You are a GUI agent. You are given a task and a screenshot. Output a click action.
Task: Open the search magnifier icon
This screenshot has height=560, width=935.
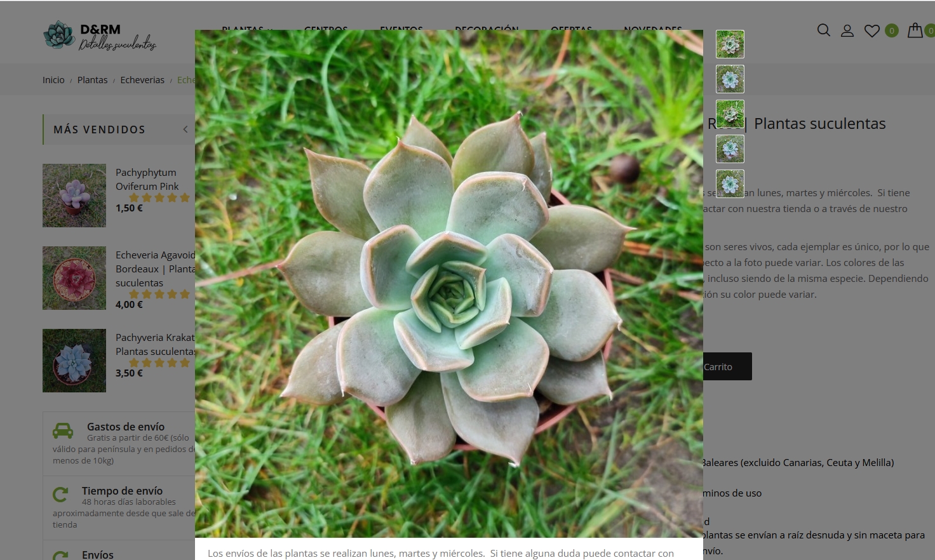coord(823,30)
